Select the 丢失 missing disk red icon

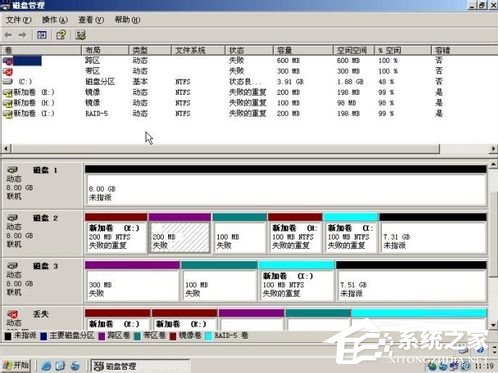[x=13, y=314]
